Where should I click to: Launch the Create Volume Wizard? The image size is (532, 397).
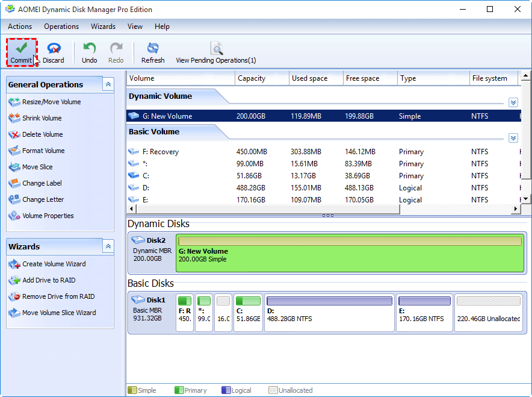54,264
